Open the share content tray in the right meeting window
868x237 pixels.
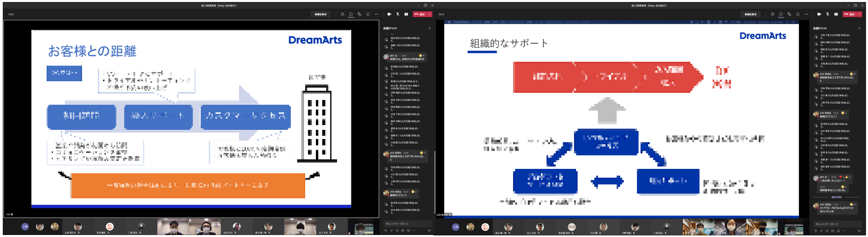[836, 14]
